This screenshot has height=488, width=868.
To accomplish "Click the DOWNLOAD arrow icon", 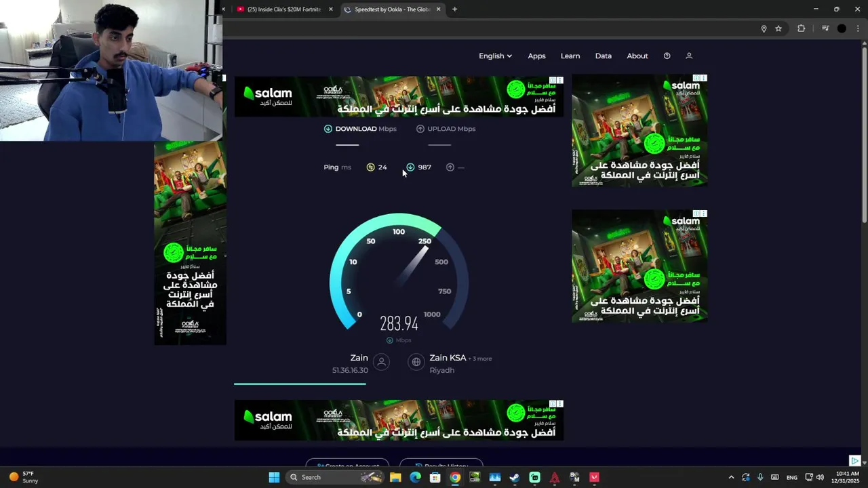I will coord(328,129).
